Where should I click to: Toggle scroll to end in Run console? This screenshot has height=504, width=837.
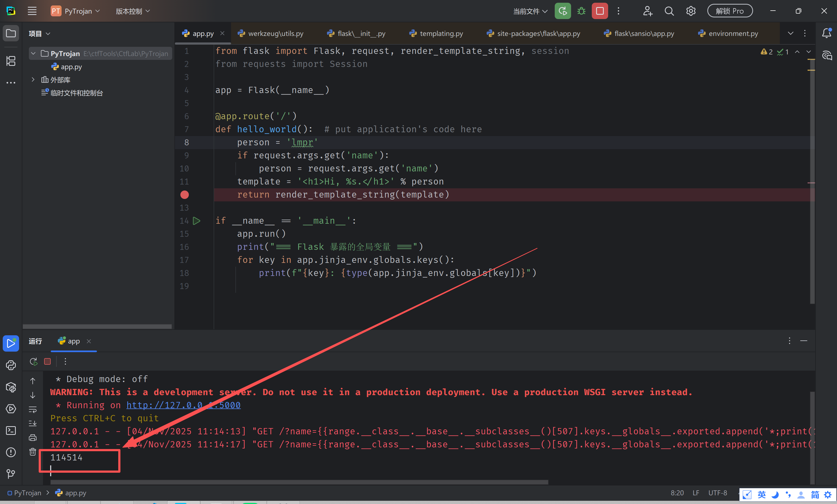[33, 423]
